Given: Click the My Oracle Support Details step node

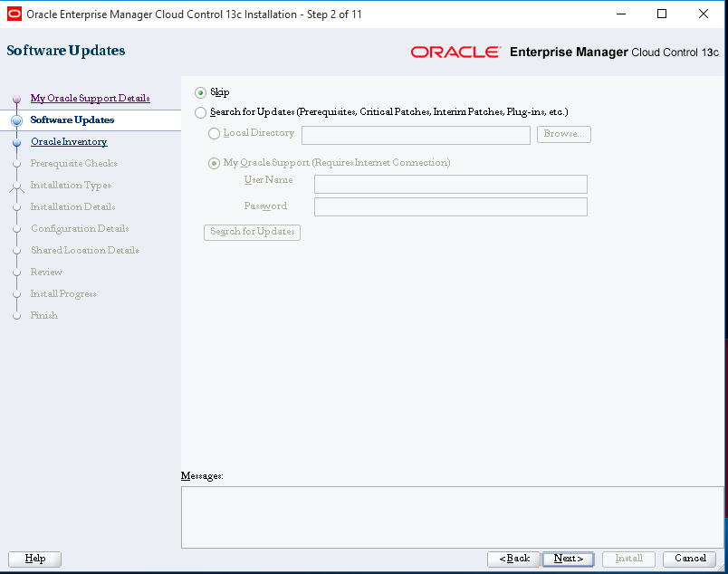Looking at the screenshot, I should (x=90, y=98).
